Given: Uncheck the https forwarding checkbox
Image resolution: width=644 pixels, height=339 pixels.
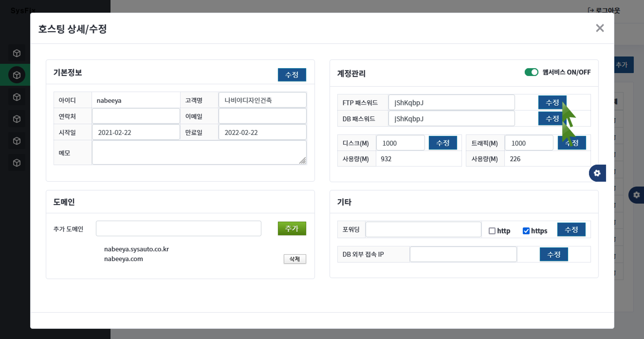Looking at the screenshot, I should coord(526,231).
